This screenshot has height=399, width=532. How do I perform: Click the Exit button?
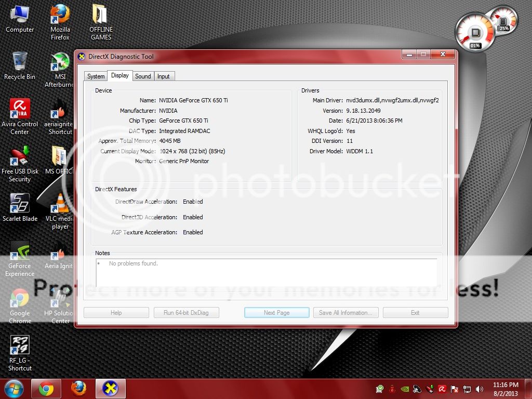click(x=415, y=312)
